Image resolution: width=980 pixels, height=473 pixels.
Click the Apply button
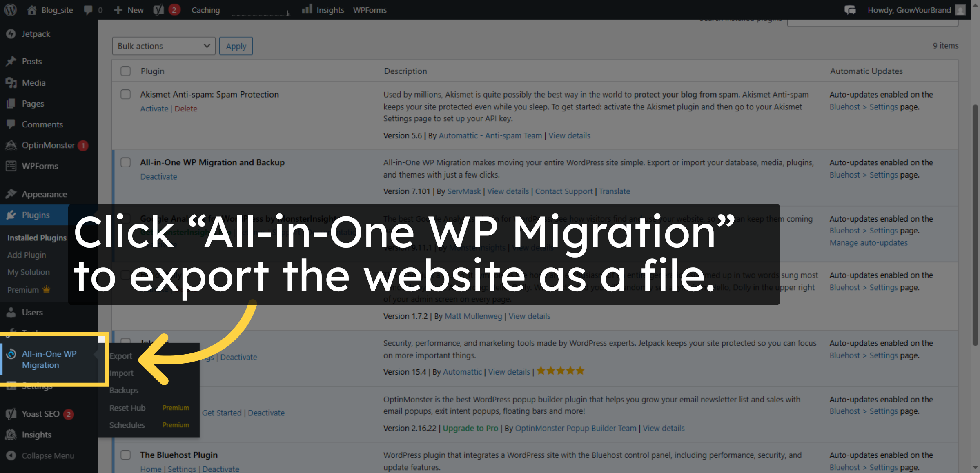tap(236, 46)
